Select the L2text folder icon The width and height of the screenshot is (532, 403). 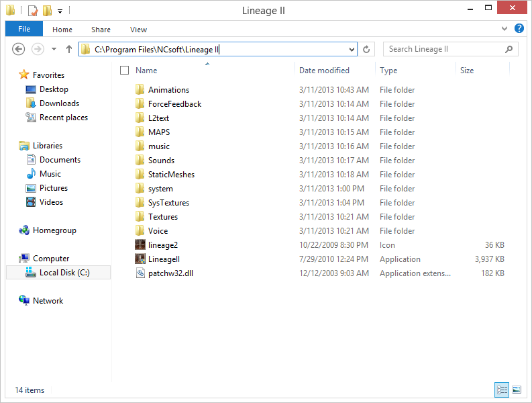pos(140,118)
